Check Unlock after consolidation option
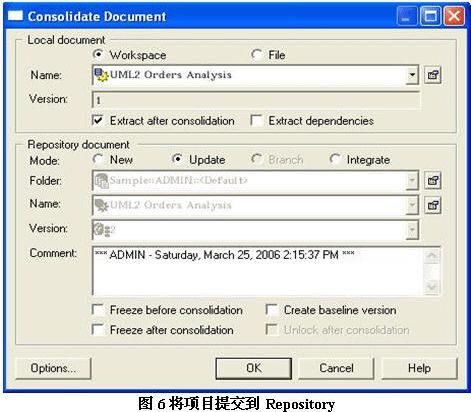The image size is (471, 412). coord(272,330)
